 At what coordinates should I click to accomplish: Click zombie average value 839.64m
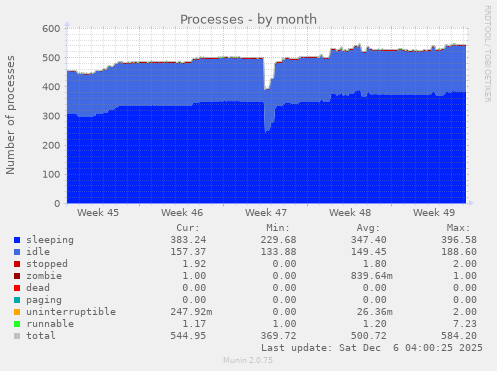pos(372,276)
